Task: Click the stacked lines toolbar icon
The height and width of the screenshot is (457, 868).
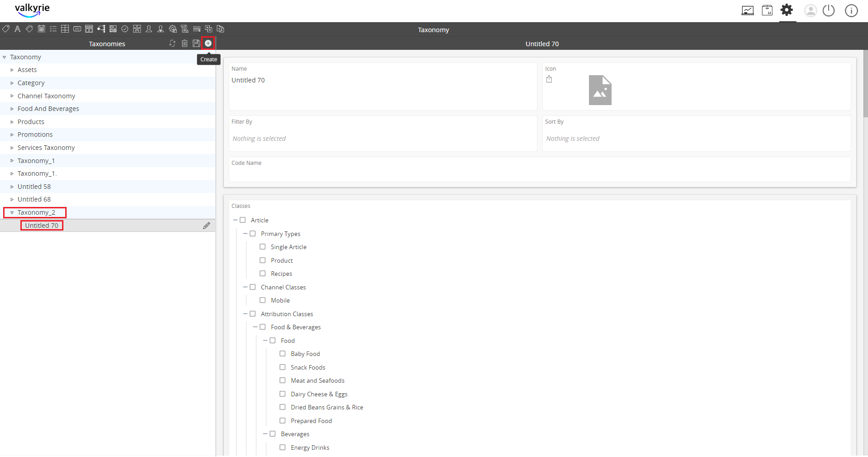Action: pos(197,29)
